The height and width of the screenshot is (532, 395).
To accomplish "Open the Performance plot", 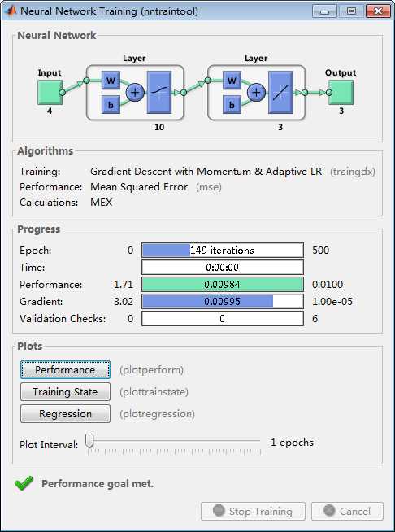I will [66, 370].
